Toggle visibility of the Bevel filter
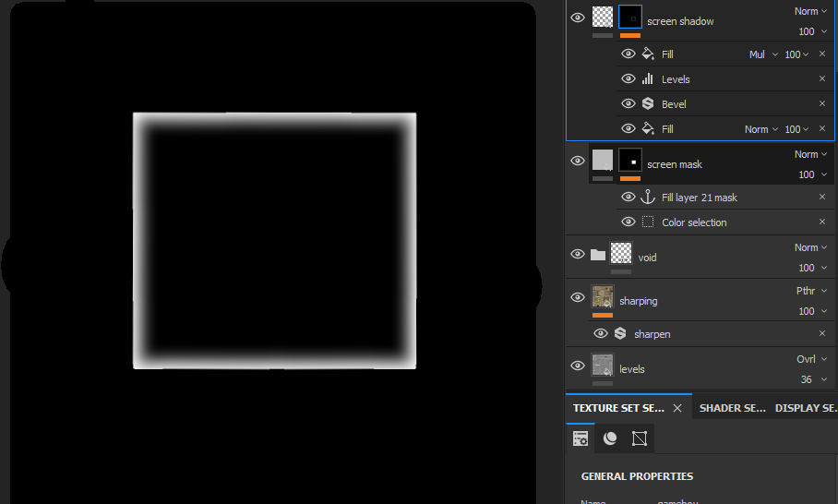Screen dimensions: 838x504 coord(628,103)
